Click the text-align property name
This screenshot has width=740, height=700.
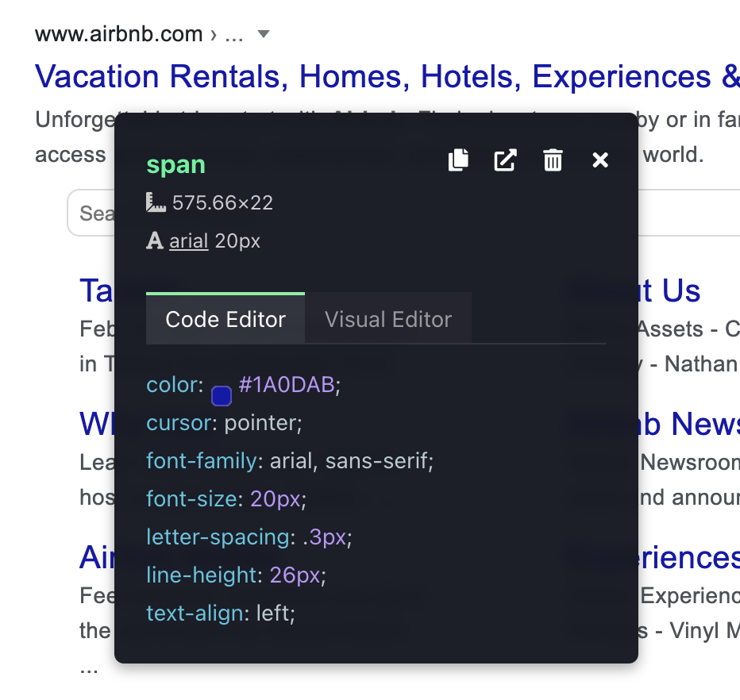coord(195,613)
